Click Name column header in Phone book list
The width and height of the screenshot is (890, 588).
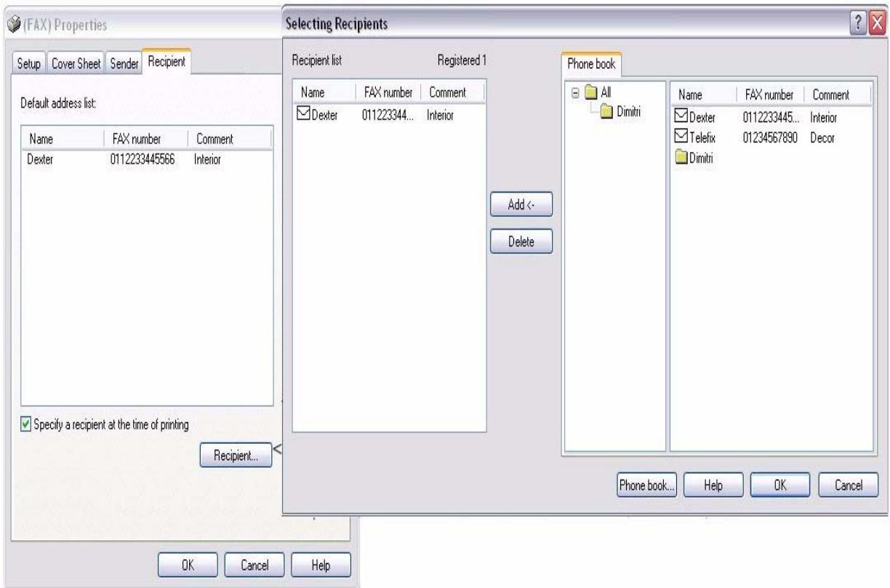coord(703,94)
